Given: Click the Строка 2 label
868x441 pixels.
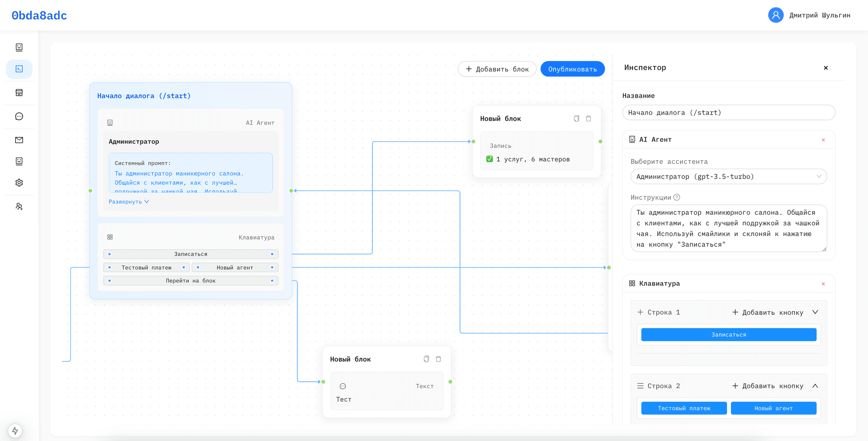Looking at the screenshot, I should pyautogui.click(x=664, y=386).
